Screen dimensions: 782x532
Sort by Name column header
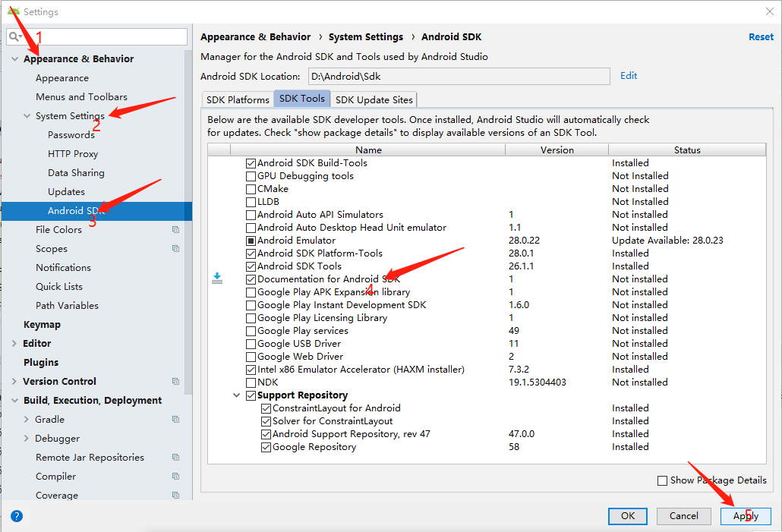(368, 150)
